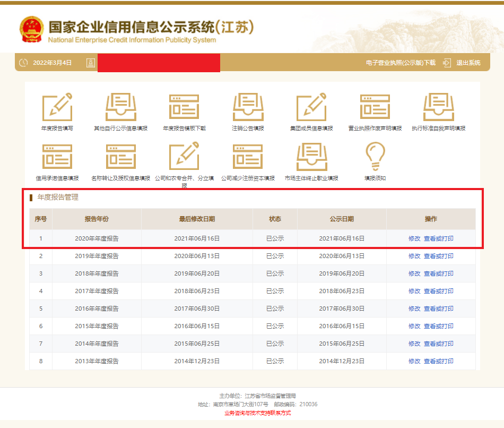
Task: Open the 填报须知 lightbulb icon
Action: pyautogui.click(x=375, y=157)
